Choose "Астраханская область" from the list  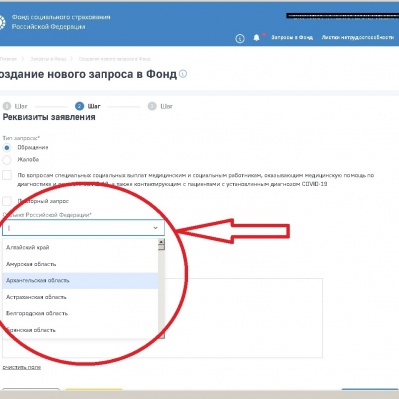click(80, 297)
